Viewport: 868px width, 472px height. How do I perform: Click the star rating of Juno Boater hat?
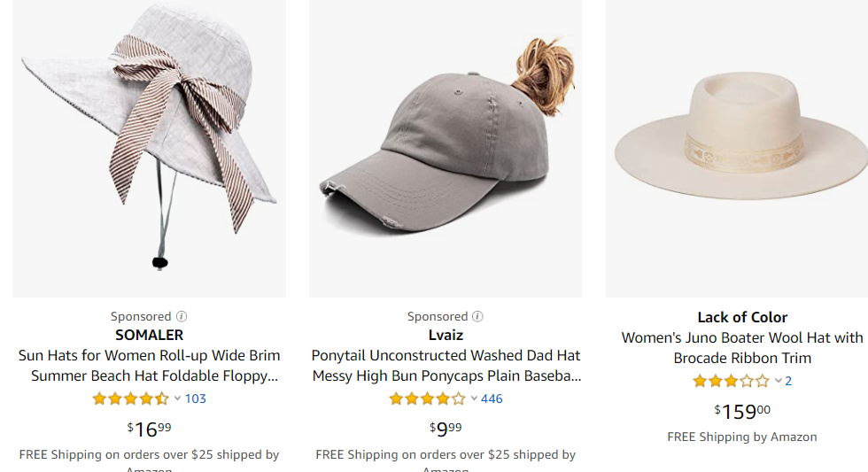tap(732, 382)
